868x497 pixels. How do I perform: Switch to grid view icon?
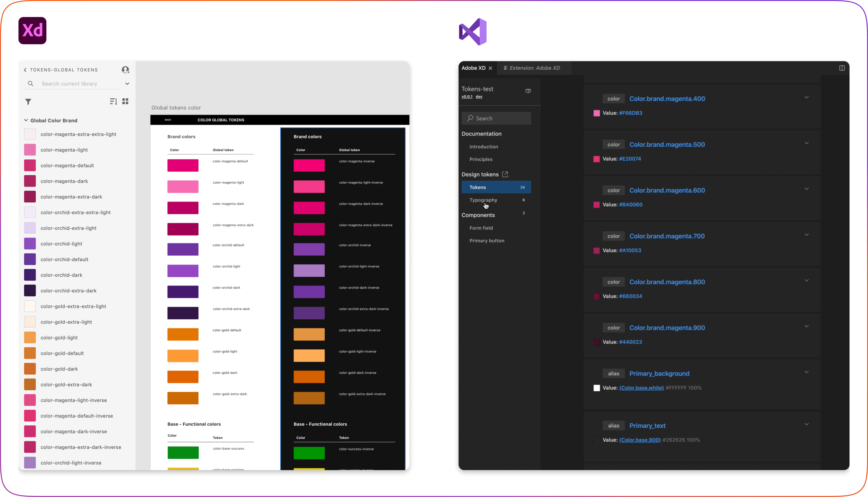click(x=126, y=101)
